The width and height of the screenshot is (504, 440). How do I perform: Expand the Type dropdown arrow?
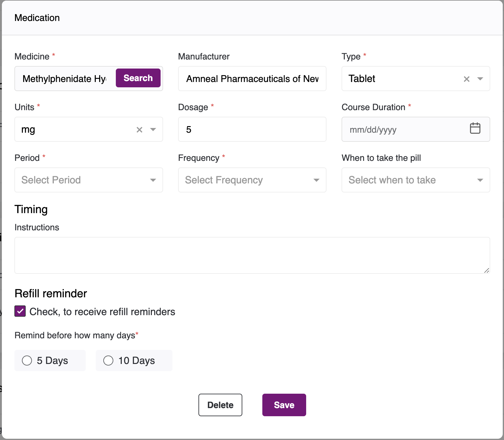[x=480, y=79]
